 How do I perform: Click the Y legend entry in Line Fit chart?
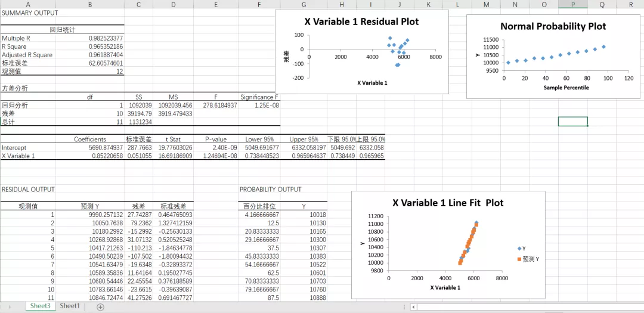[x=521, y=249]
